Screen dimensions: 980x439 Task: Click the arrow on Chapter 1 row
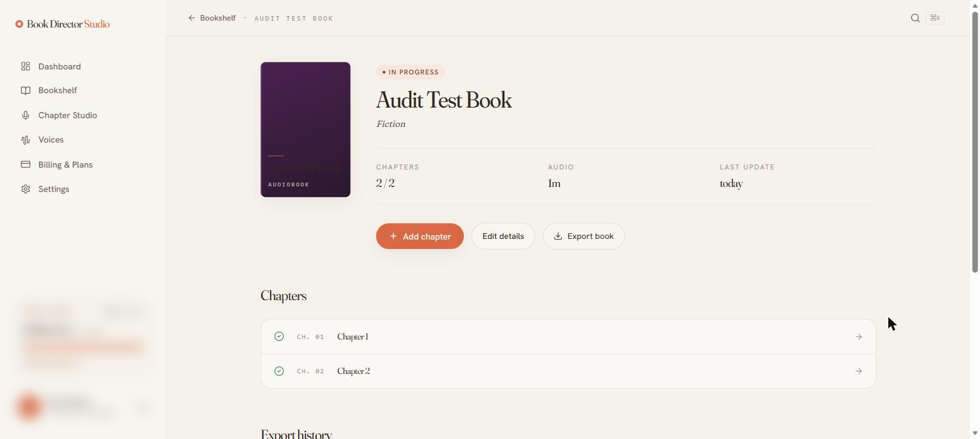[x=859, y=336]
